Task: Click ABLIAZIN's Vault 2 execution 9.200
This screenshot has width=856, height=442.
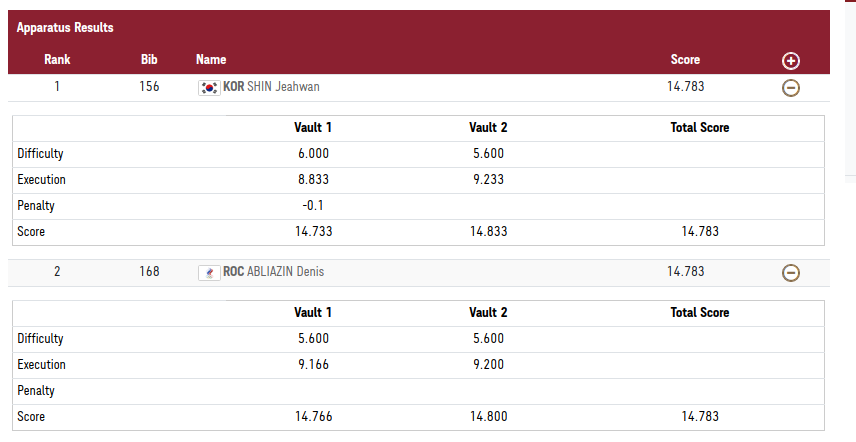Action: (x=488, y=365)
